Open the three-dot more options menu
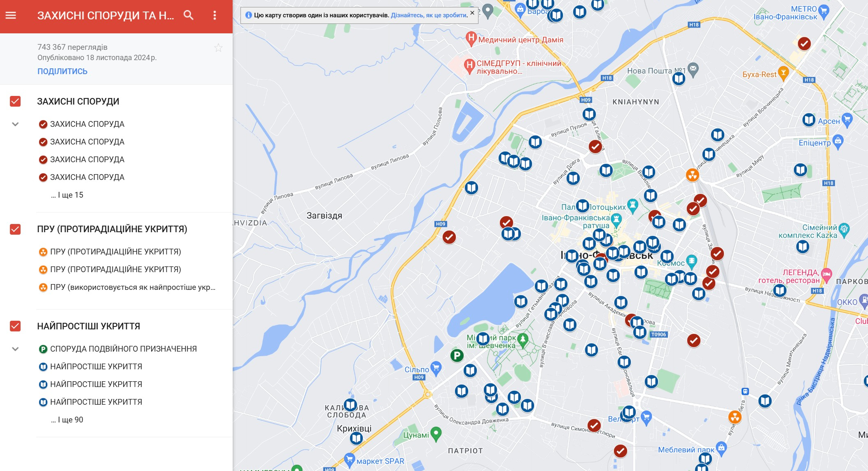The width and height of the screenshot is (868, 471). pos(215,15)
